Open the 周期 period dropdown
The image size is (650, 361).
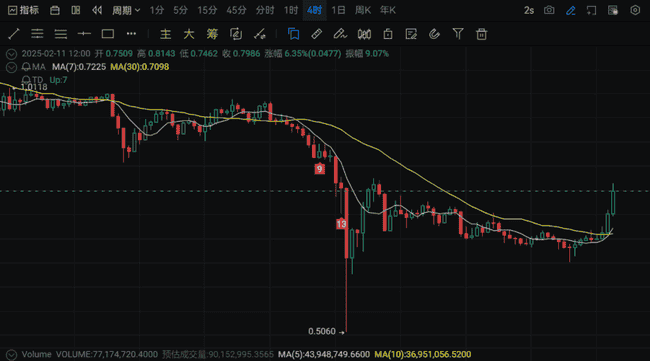tap(126, 10)
